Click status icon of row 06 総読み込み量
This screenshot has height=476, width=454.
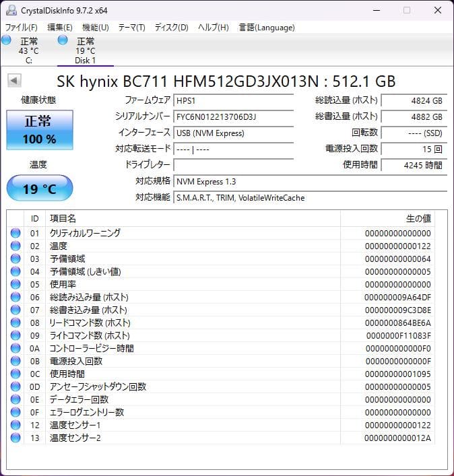pyautogui.click(x=15, y=297)
